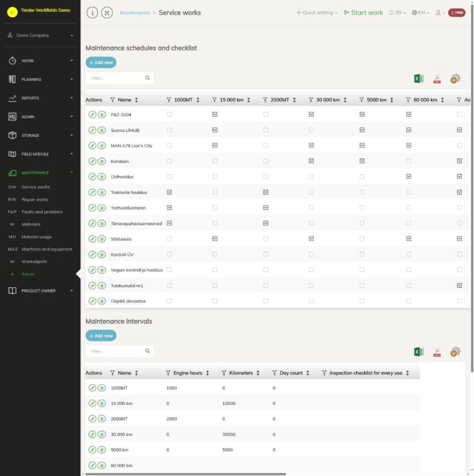Viewport: 474px width, 476px height.
Task: Uncheck 15 000 km for Scania L94UB
Action: pos(215,130)
